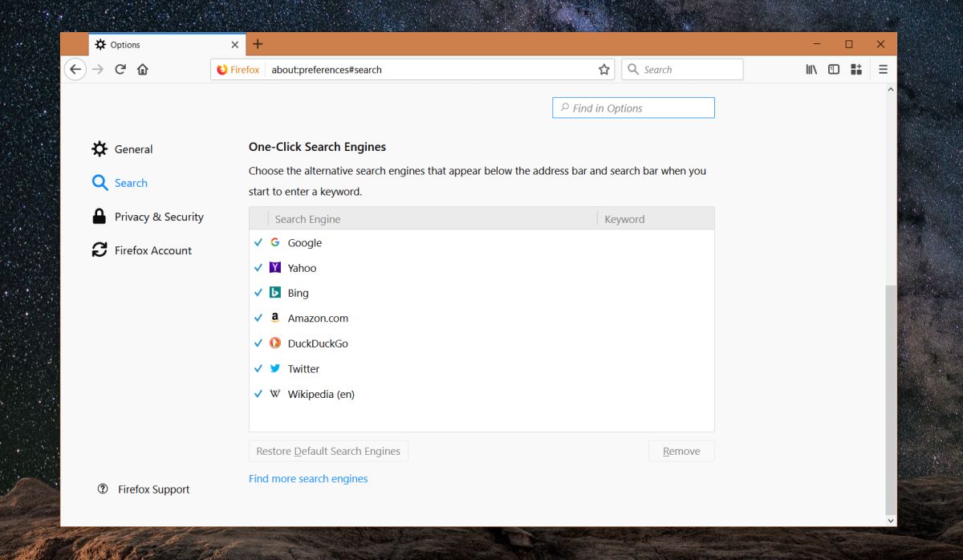Select the Search preferences category
963x560 pixels.
[x=120, y=183]
